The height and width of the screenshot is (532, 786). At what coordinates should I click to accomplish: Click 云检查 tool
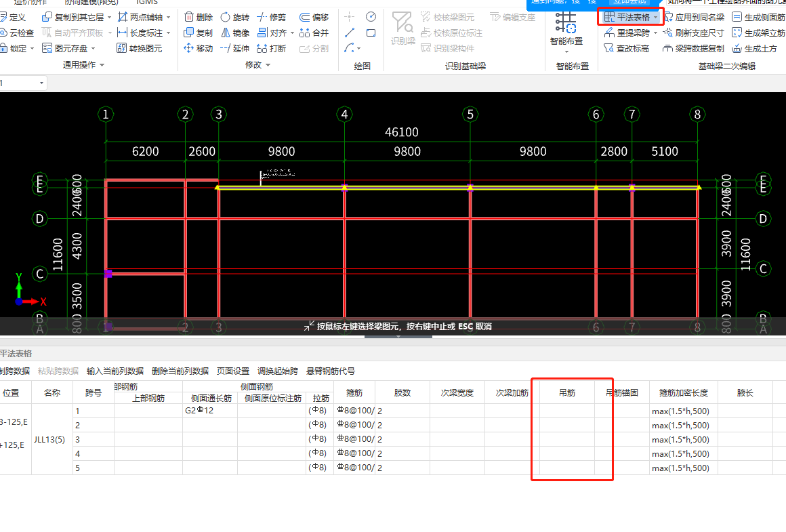click(17, 33)
